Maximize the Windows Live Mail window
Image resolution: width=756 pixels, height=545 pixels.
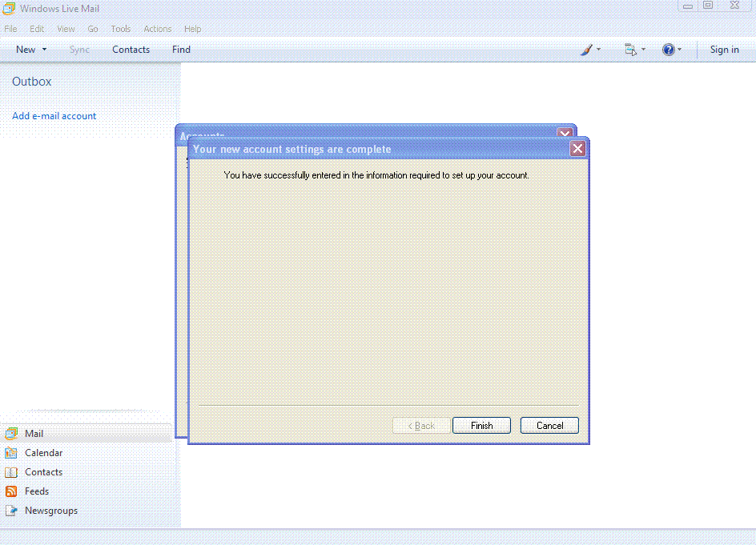tap(708, 6)
